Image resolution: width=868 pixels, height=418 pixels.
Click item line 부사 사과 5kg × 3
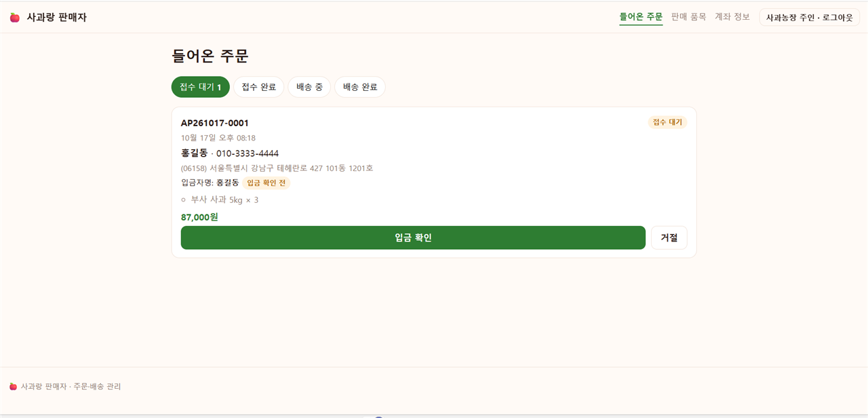(224, 200)
